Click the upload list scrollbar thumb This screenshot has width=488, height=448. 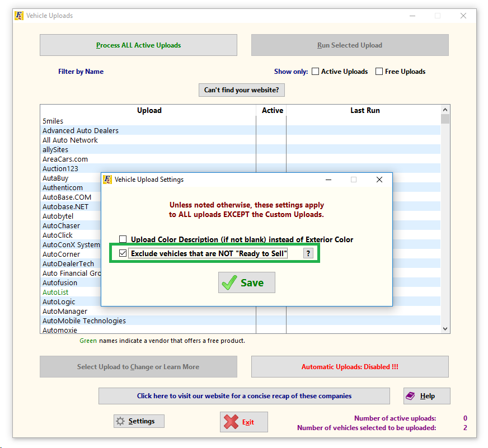coord(445,119)
